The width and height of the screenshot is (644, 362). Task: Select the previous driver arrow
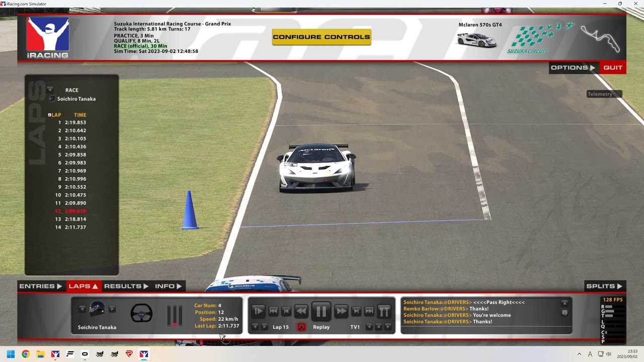click(x=82, y=309)
